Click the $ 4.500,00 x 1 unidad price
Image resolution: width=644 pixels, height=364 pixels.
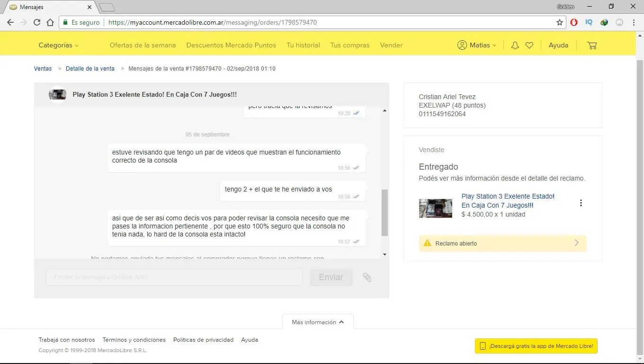493,214
